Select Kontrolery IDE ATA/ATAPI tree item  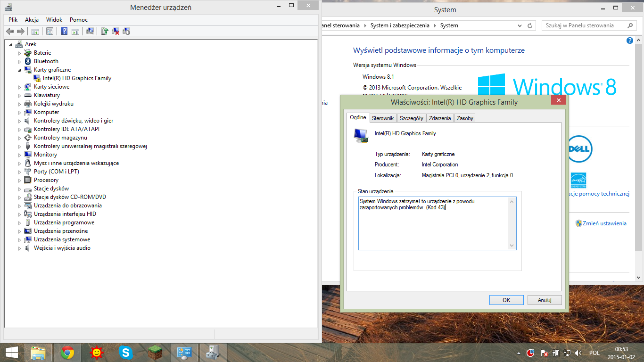(66, 129)
